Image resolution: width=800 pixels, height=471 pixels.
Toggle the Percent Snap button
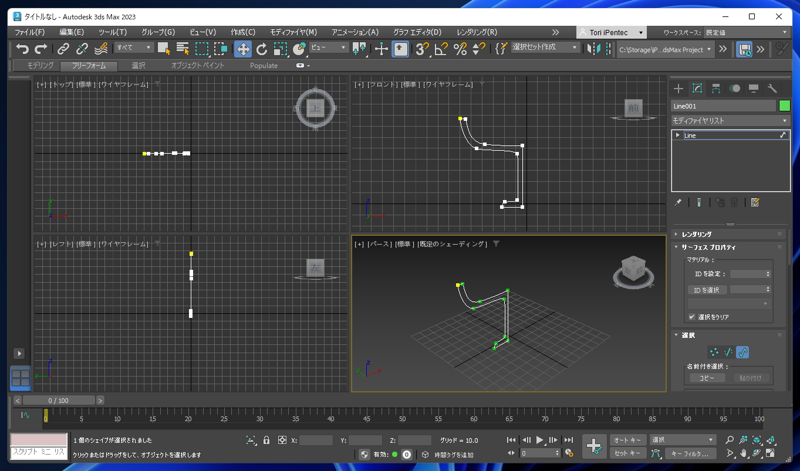pos(460,48)
